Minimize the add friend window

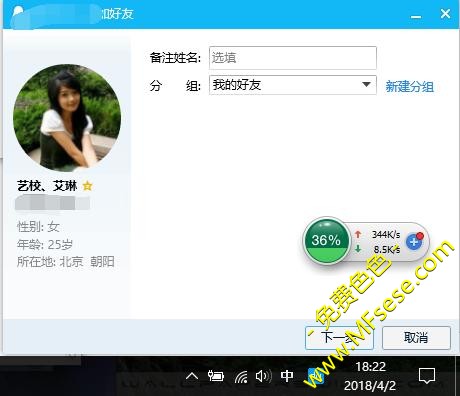click(416, 14)
